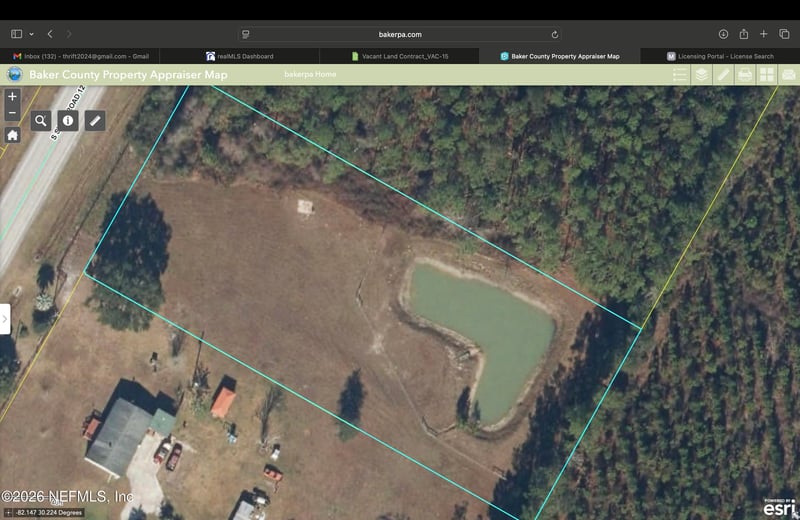Select the measurement ruler widget
Viewport: 800px width, 520px height.
723,75
